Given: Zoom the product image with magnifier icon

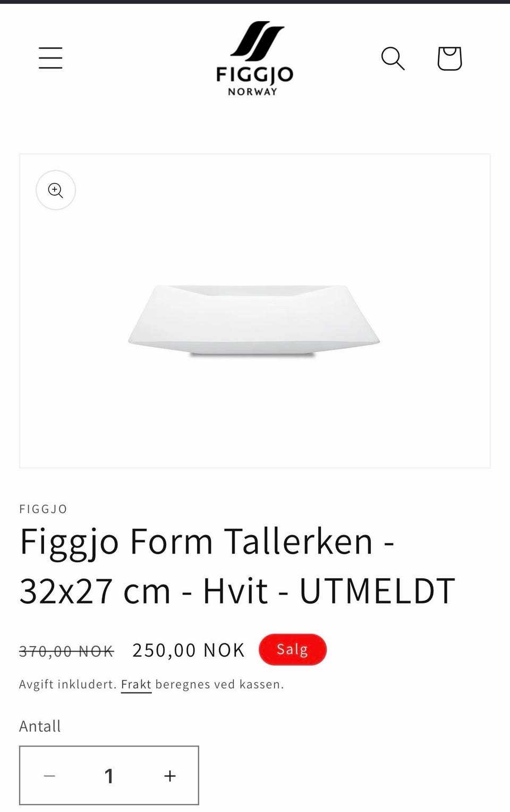Looking at the screenshot, I should [56, 190].
